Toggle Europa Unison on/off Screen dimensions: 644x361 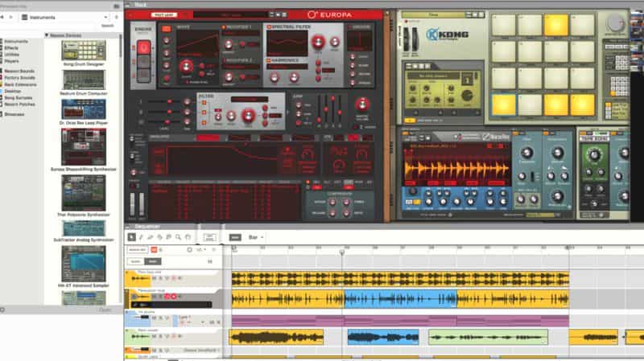(349, 27)
